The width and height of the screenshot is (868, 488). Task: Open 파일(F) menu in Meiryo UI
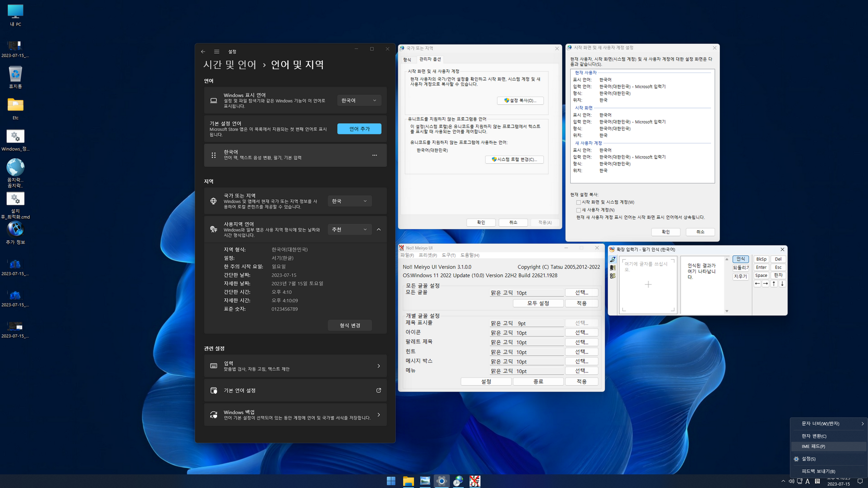[407, 255]
